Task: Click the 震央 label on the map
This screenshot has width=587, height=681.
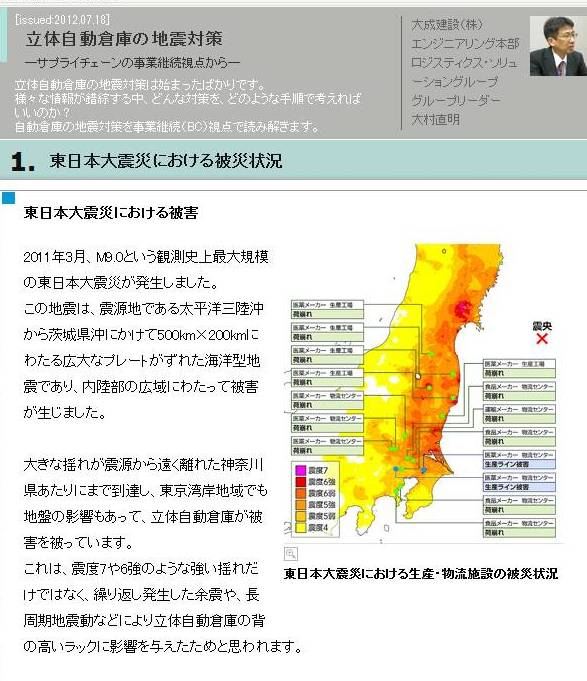Action: point(542,326)
